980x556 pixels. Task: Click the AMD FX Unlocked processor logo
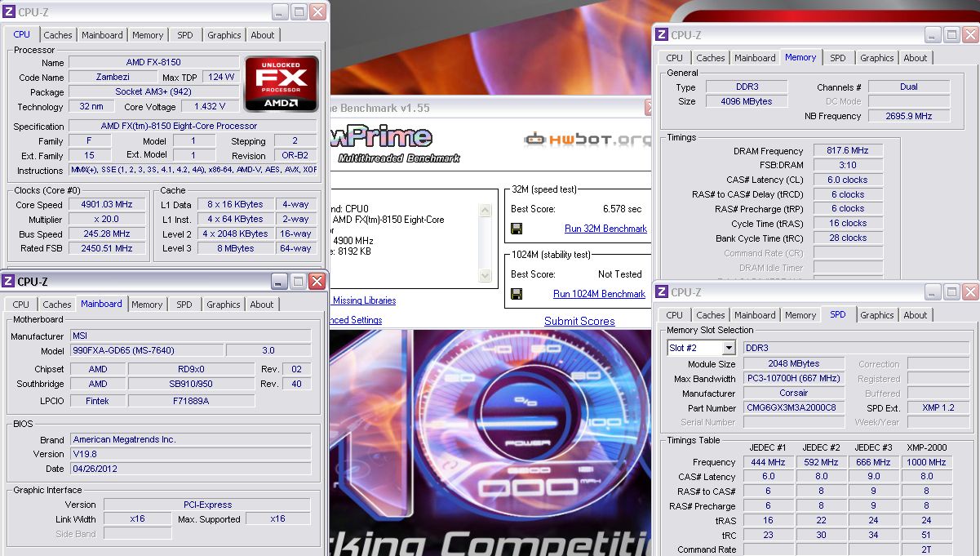[282, 84]
